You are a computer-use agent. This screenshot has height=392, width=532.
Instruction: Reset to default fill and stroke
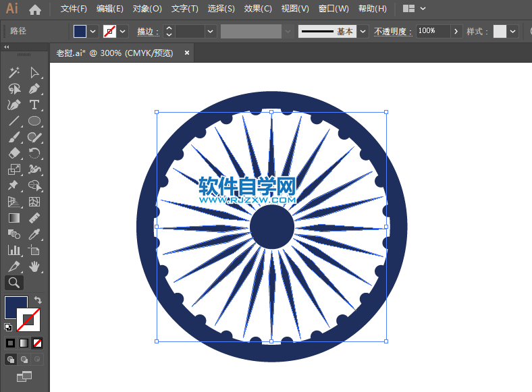click(8, 327)
